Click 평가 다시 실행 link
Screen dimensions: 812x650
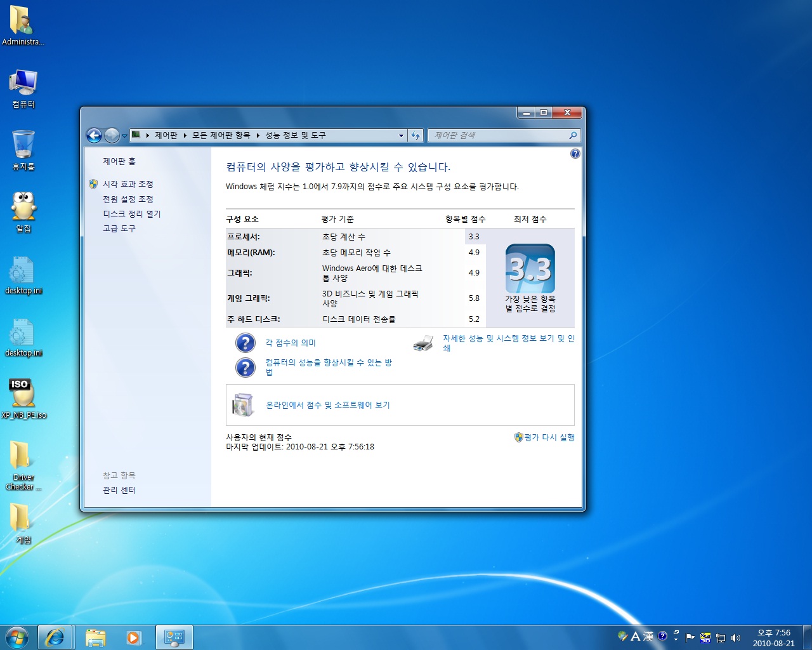[549, 437]
